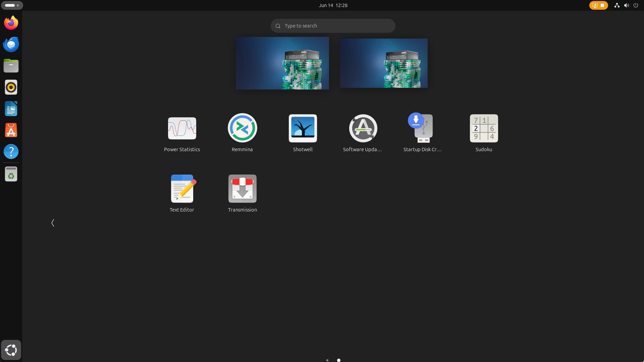
Task: Open the Files manager in dock
Action: pyautogui.click(x=11, y=66)
